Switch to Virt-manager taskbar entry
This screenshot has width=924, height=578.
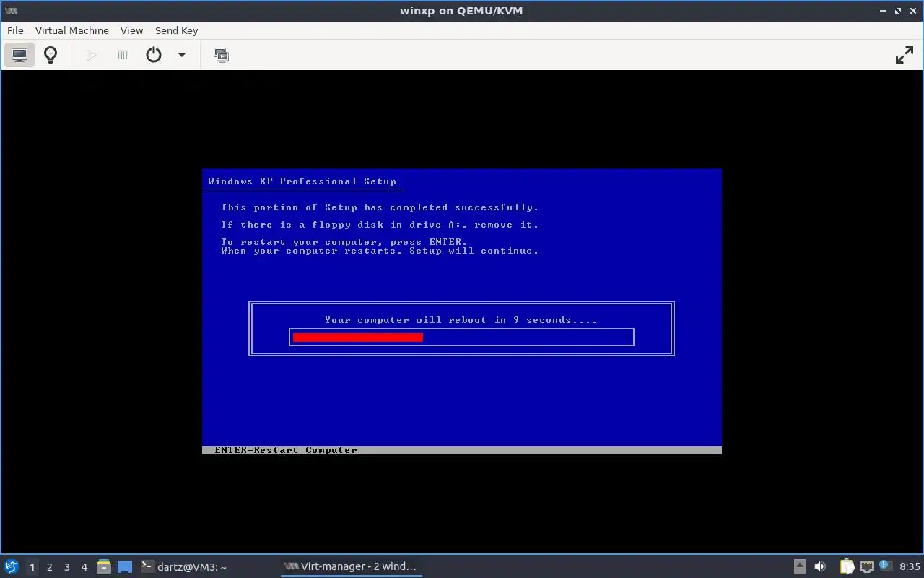(x=352, y=567)
